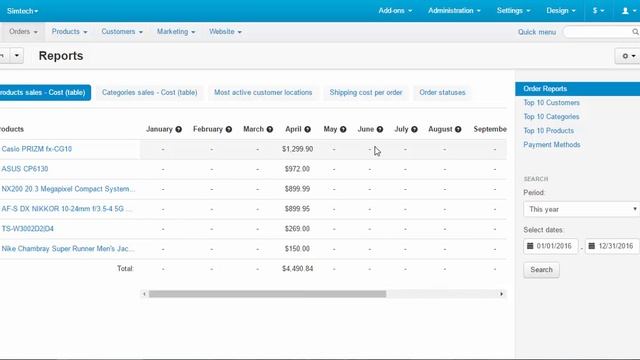Open TS-W3002D2|D4 product link
640x360 pixels.
tap(27, 229)
